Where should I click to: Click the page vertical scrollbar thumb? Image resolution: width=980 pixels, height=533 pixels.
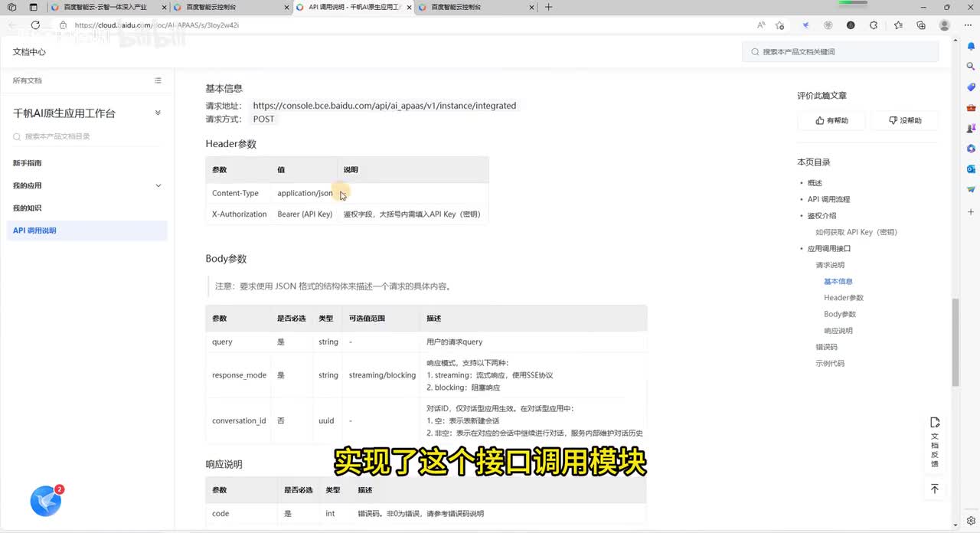point(955,342)
